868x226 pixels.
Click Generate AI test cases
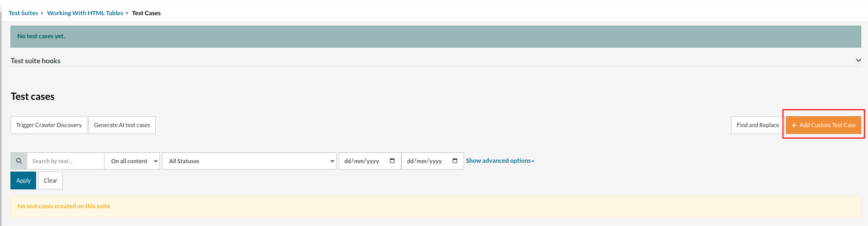[x=122, y=125]
